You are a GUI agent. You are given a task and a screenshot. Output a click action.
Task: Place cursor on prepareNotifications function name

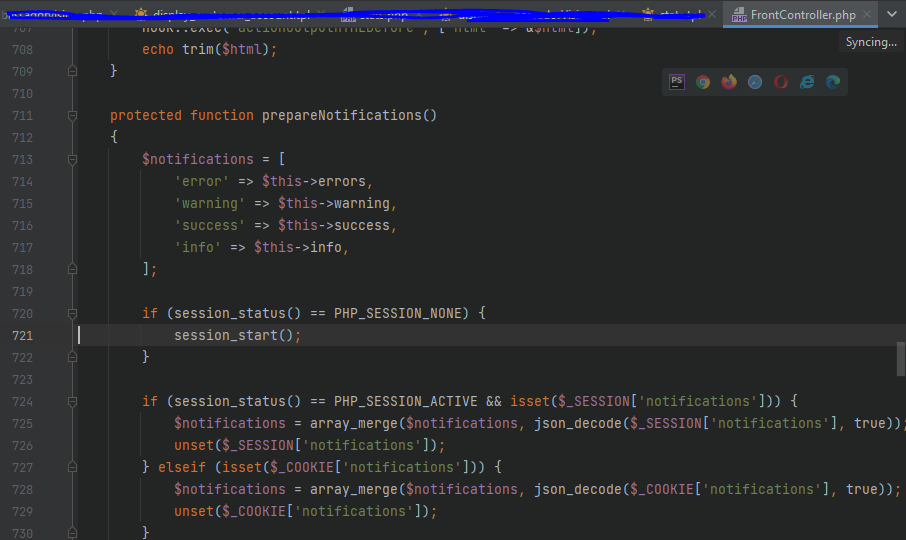[342, 116]
